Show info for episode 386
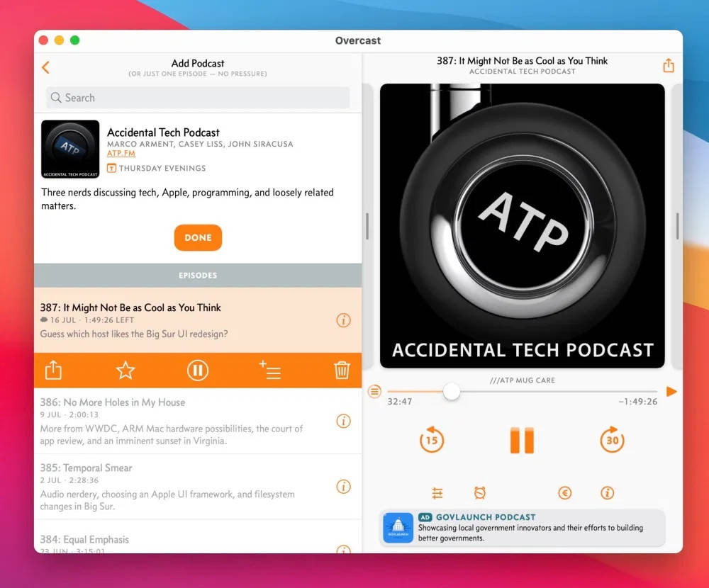The height and width of the screenshot is (588, 709). click(343, 421)
